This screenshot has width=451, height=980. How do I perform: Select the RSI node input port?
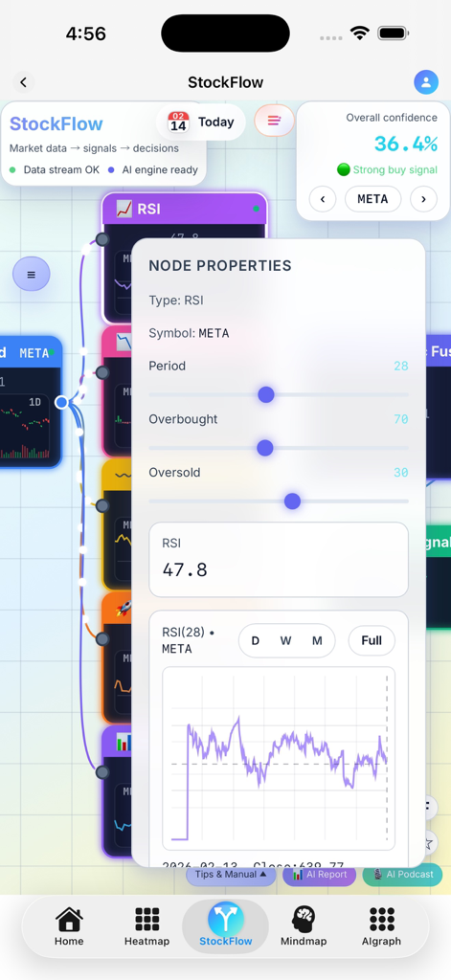[101, 239]
